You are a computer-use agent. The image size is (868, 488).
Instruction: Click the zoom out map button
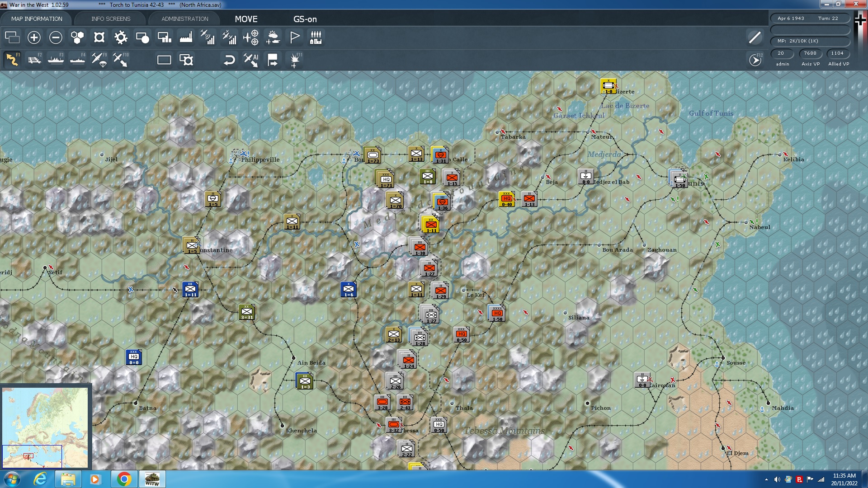pyautogui.click(x=56, y=38)
